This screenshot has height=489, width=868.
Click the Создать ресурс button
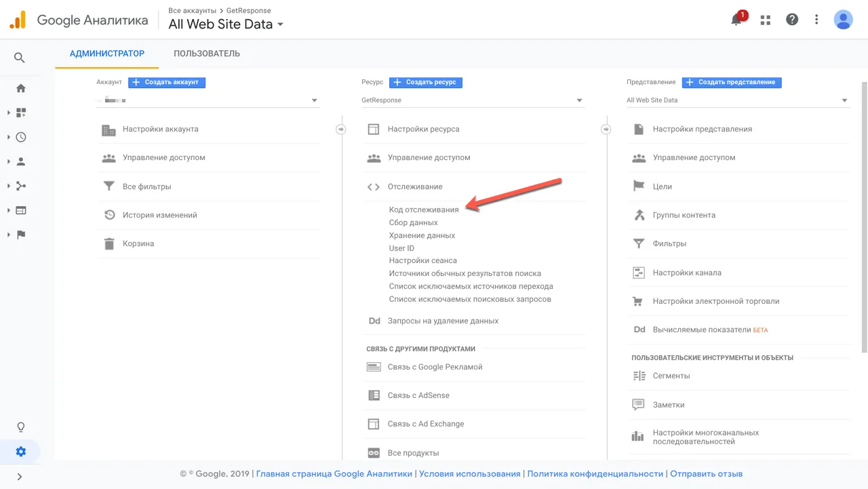point(425,82)
